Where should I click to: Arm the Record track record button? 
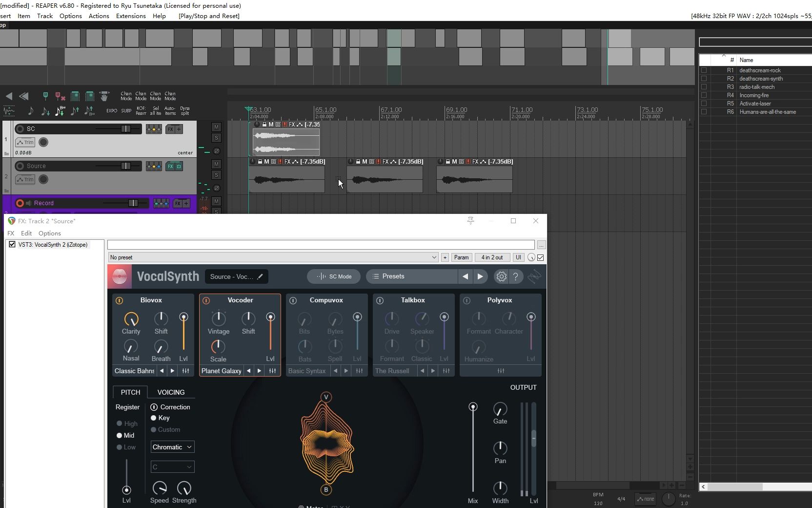(20, 203)
